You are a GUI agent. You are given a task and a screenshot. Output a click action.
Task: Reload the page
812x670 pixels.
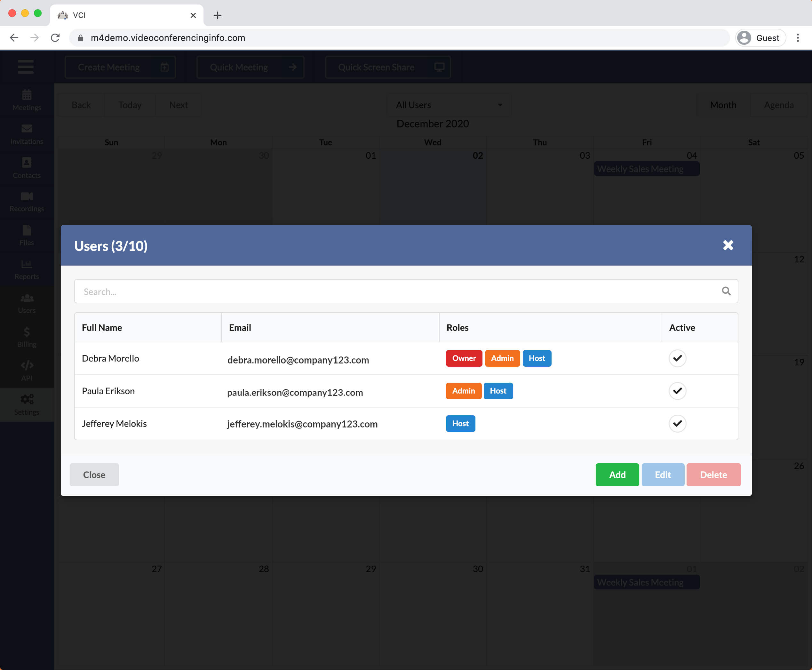click(x=55, y=38)
